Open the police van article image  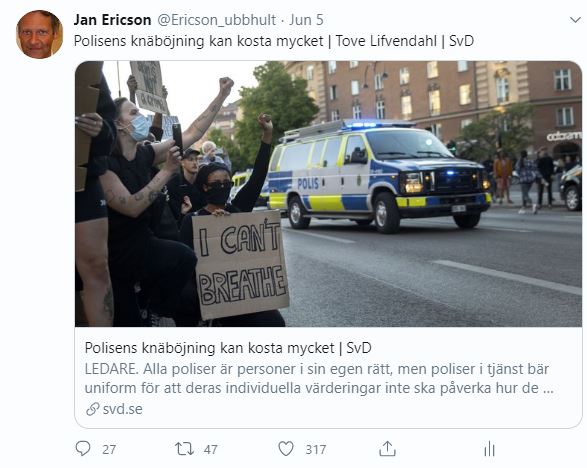(x=328, y=194)
